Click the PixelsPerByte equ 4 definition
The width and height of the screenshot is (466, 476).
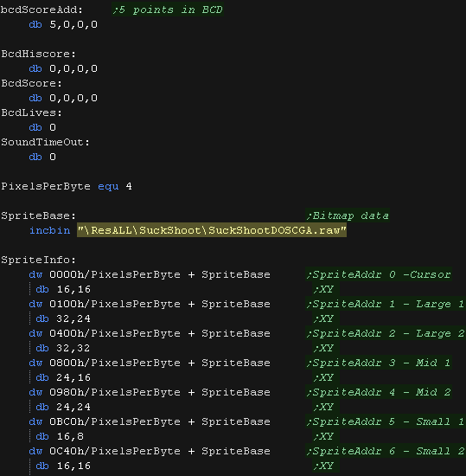point(67,186)
